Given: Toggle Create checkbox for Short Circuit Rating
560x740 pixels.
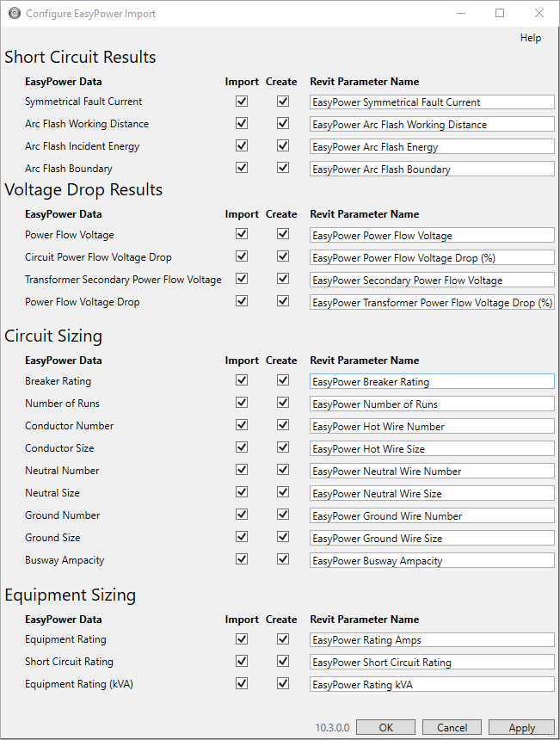Looking at the screenshot, I should tap(282, 661).
